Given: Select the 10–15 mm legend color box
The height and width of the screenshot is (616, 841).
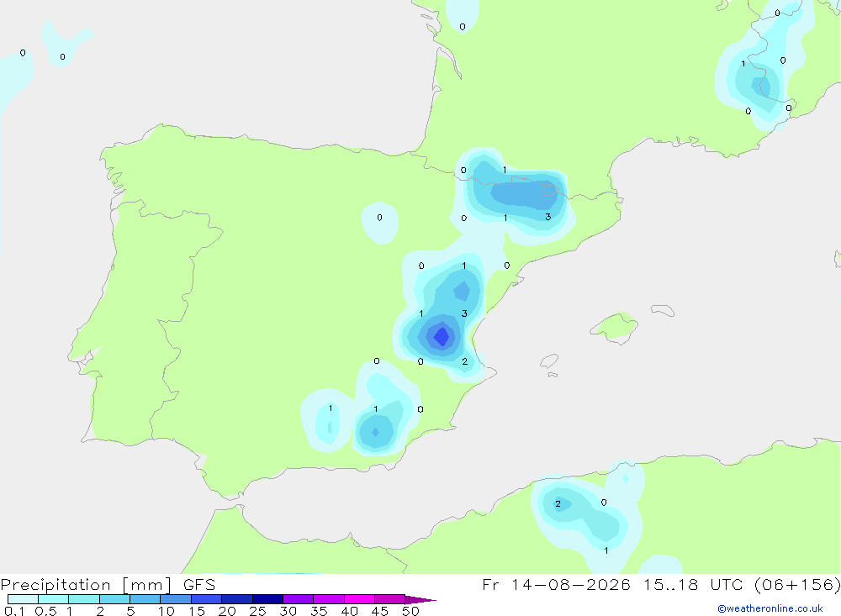Looking at the screenshot, I should pyautogui.click(x=176, y=599).
